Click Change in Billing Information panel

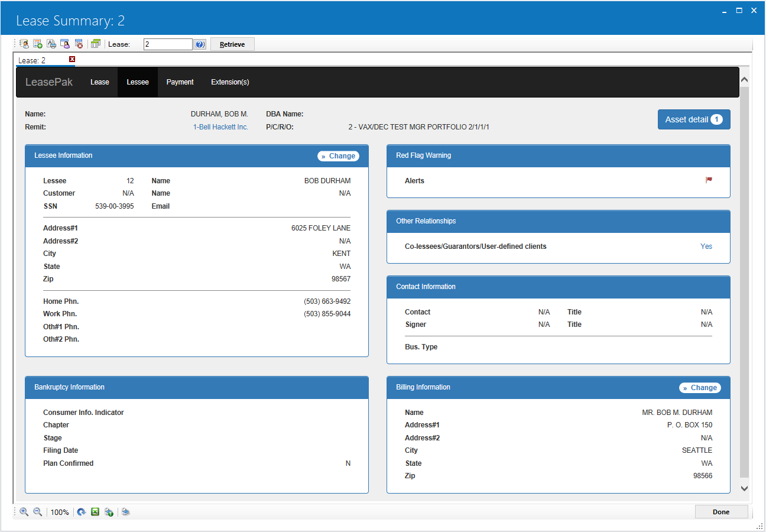coord(700,388)
